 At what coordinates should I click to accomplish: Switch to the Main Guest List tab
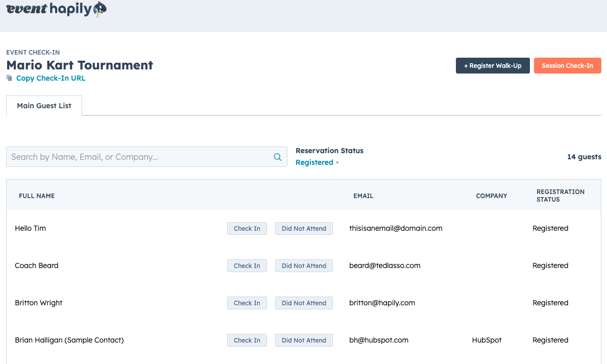click(x=44, y=106)
